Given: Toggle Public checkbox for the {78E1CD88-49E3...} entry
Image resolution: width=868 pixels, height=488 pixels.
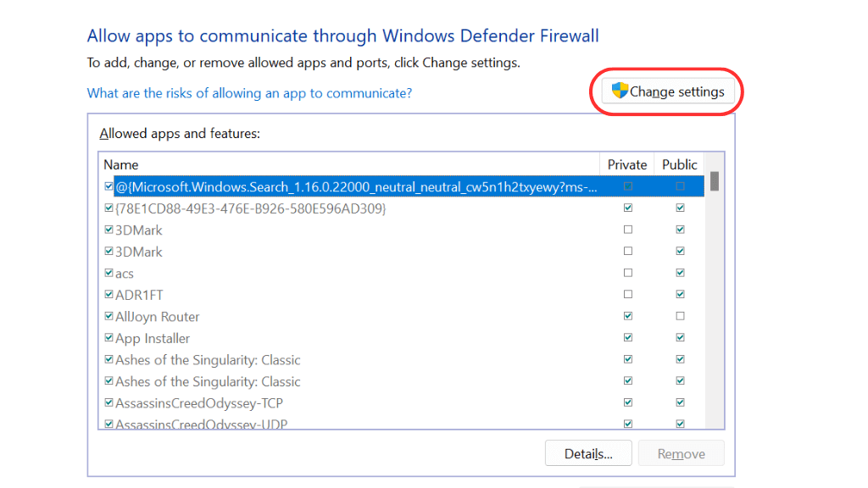Looking at the screenshot, I should tap(680, 208).
